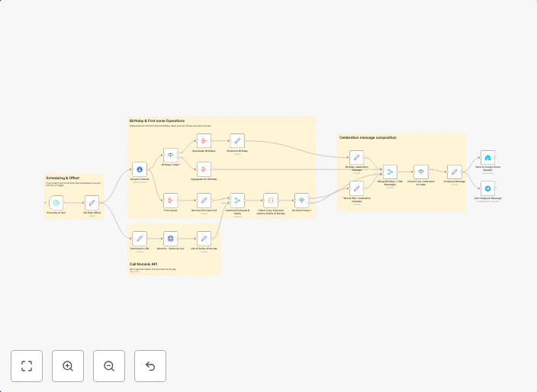Reset the canvas zoom level

coord(150,366)
